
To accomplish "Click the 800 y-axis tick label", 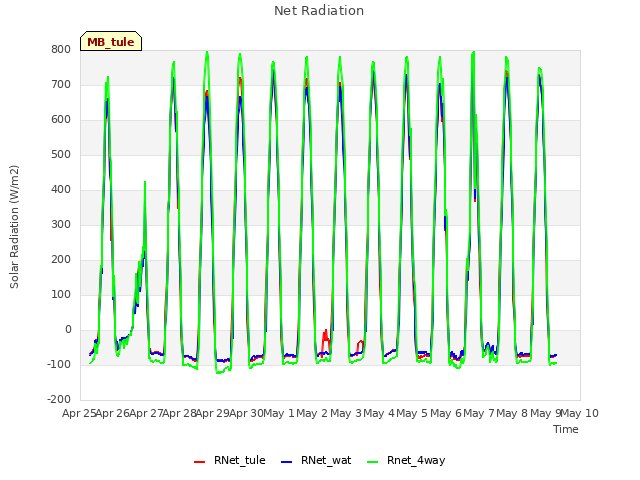I will pos(61,49).
